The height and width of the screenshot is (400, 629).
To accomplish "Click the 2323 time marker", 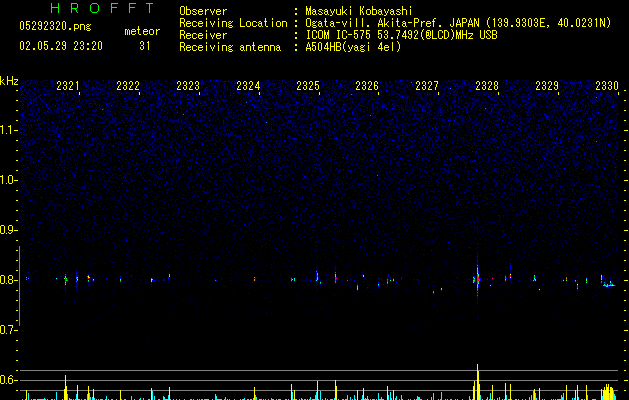I will click(x=188, y=85).
